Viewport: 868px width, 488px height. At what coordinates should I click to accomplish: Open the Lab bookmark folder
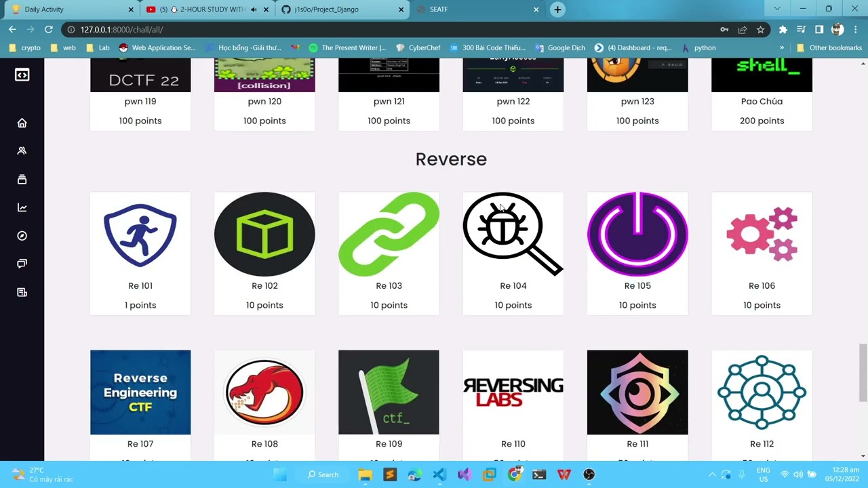(98, 47)
